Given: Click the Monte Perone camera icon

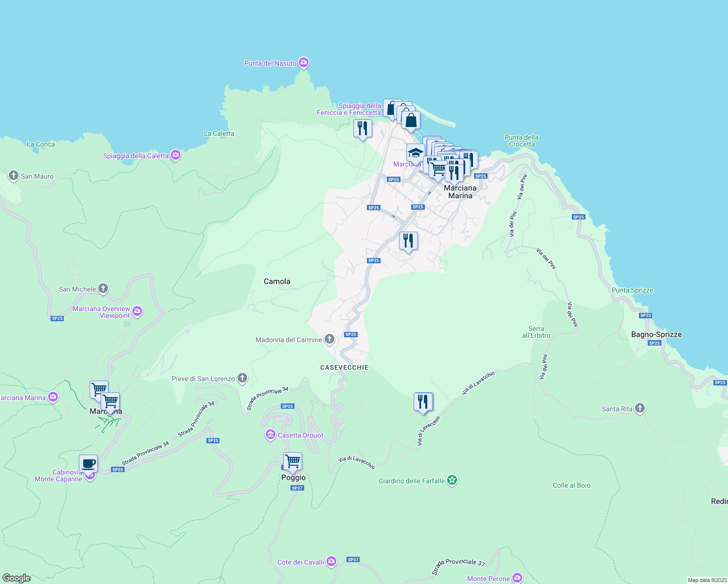Looking at the screenshot, I should click(517, 578).
